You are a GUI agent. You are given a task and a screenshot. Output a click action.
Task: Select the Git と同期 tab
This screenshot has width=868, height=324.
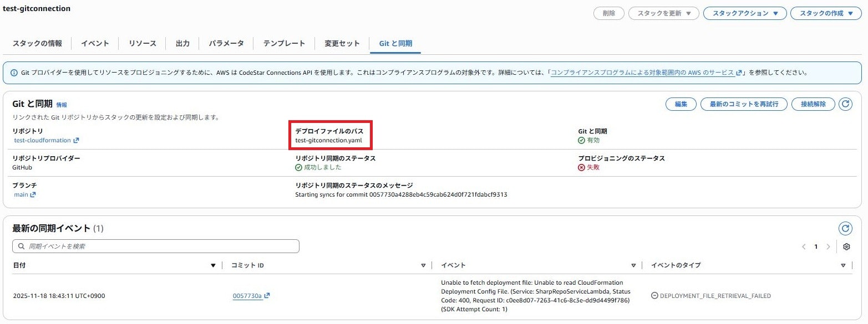[x=395, y=43]
